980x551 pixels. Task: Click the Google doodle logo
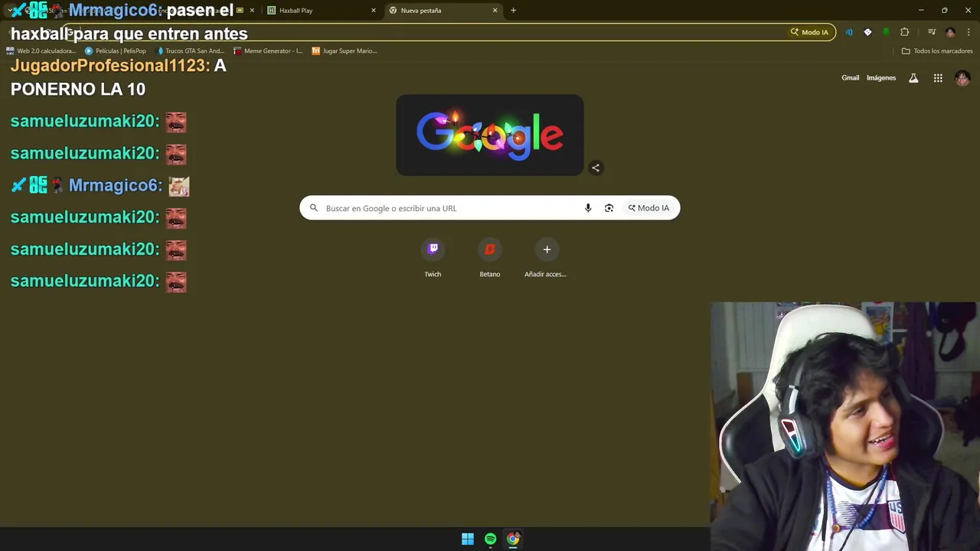[490, 135]
